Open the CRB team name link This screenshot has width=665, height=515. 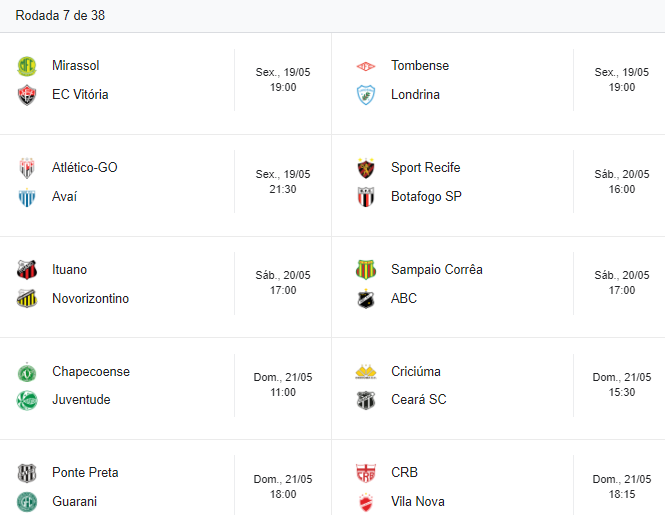405,473
